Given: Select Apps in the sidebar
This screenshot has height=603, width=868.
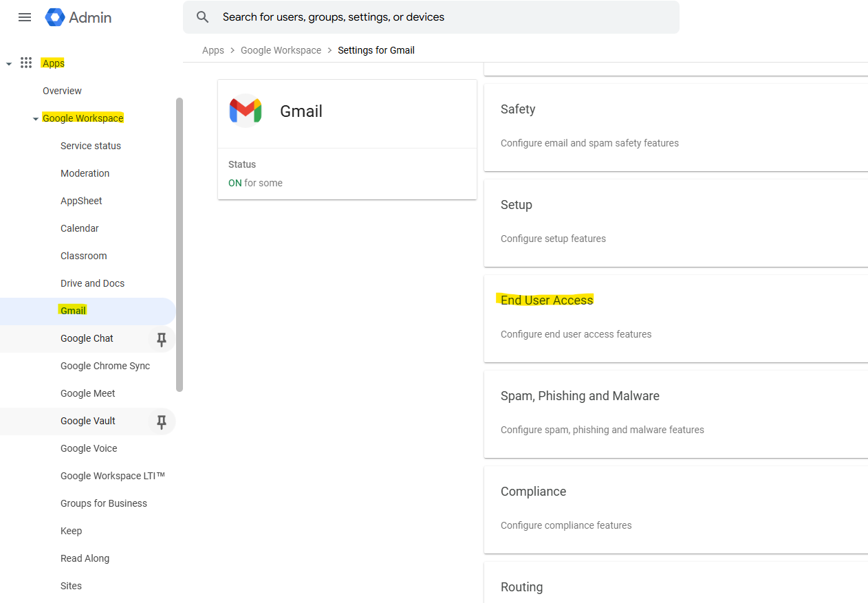Looking at the screenshot, I should 54,63.
